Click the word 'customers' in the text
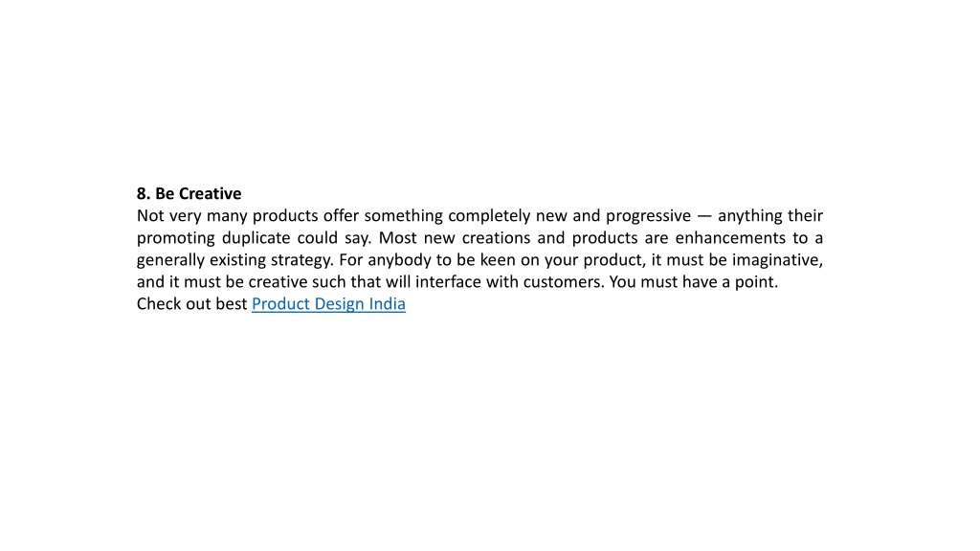This screenshot has width=980, height=551. click(x=563, y=282)
